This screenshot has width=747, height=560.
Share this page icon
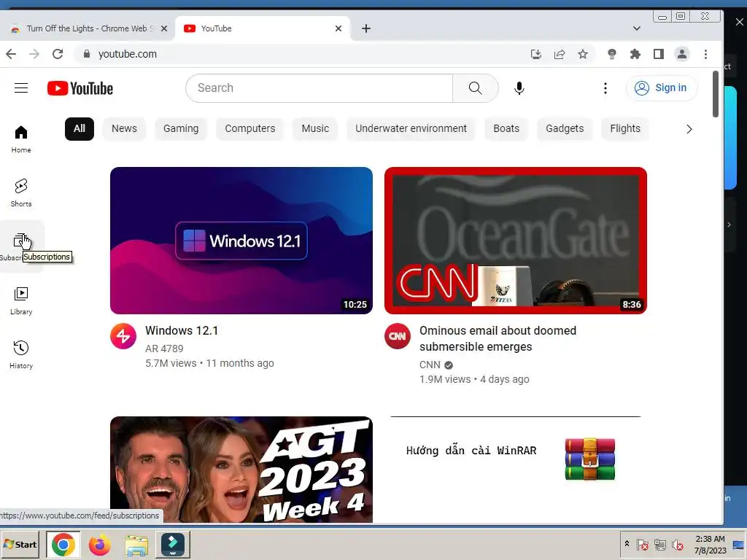pyautogui.click(x=560, y=54)
